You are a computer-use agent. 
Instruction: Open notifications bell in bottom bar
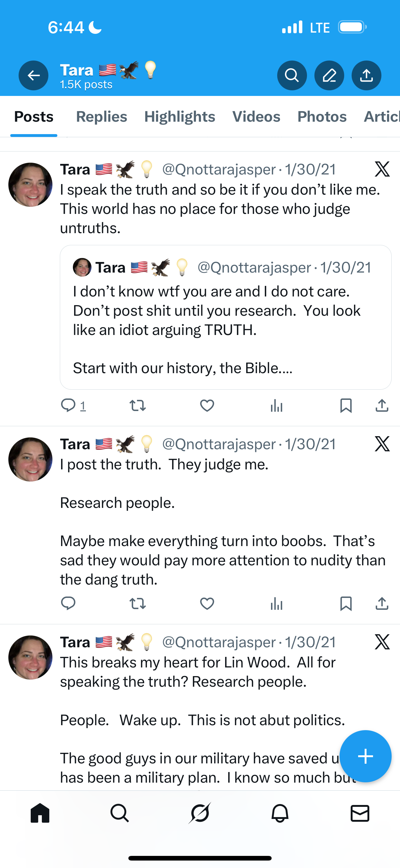(x=280, y=813)
